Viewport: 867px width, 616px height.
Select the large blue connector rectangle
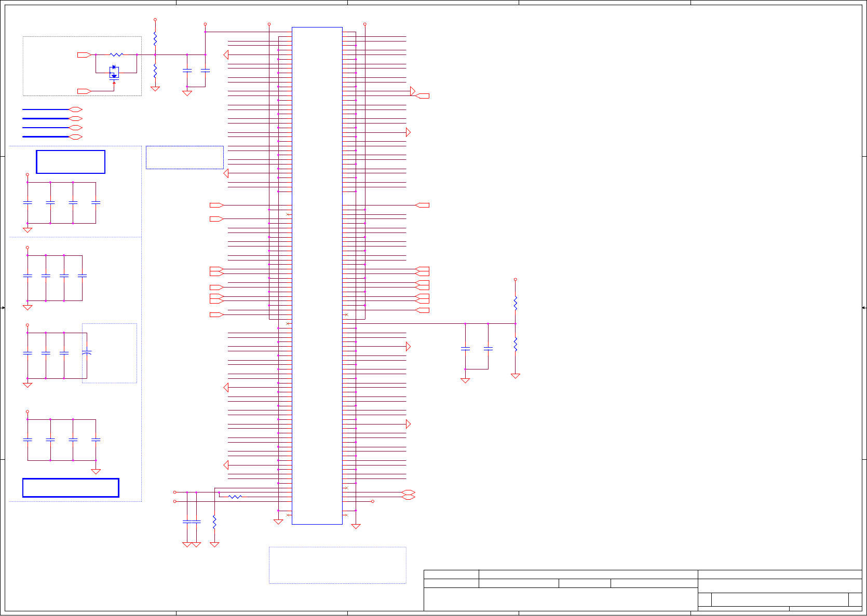pyautogui.click(x=317, y=276)
